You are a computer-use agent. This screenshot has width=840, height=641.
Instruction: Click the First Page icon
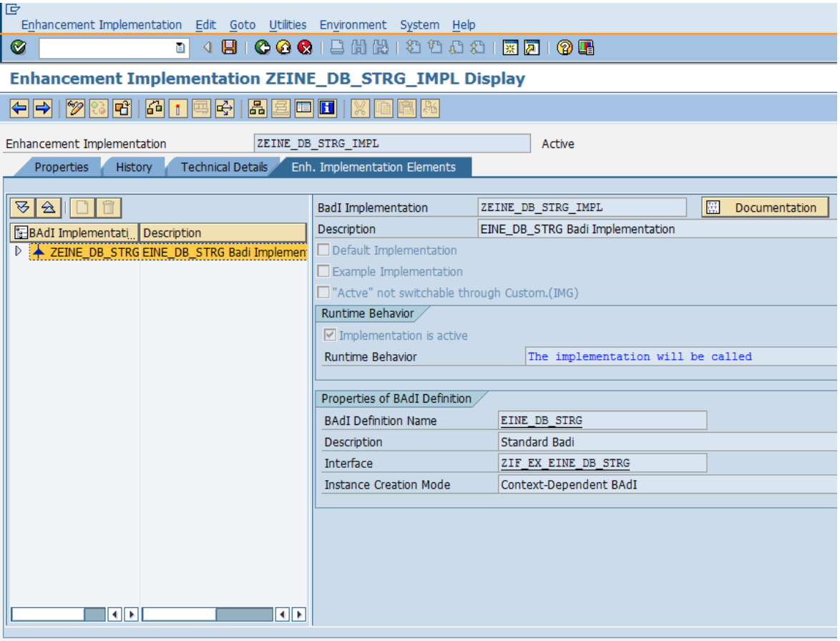point(413,48)
